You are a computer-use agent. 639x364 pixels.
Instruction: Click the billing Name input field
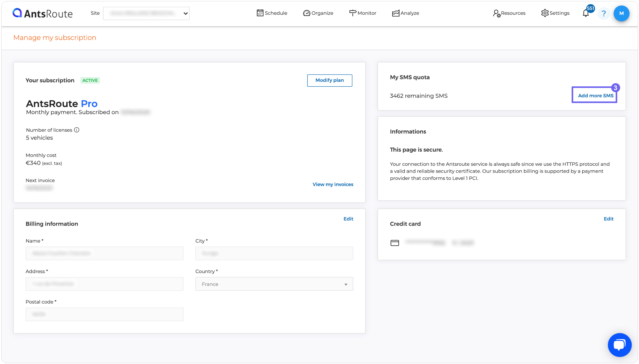[x=105, y=253]
